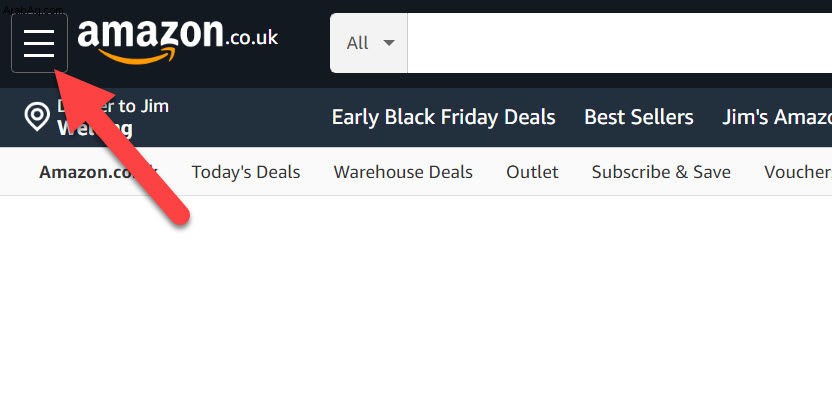Image resolution: width=832 pixels, height=401 pixels.
Task: Click the Welling delivery location text
Action: click(x=95, y=128)
